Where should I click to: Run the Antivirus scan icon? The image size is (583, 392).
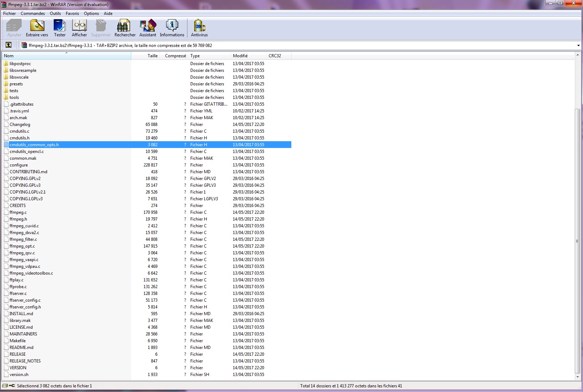coord(199,26)
